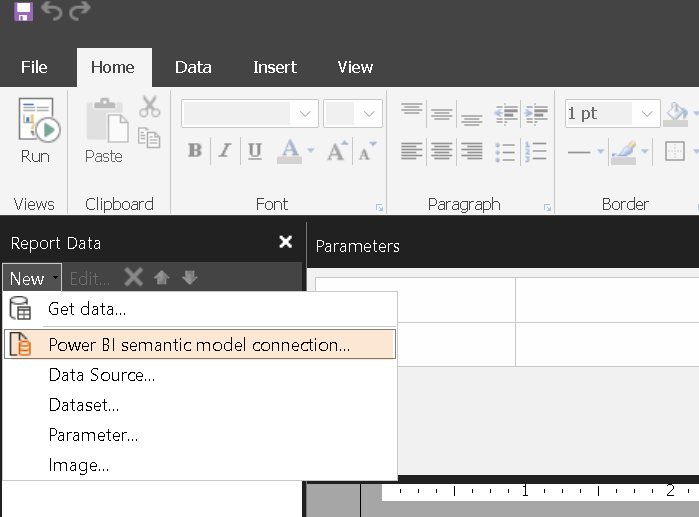Switch to the Insert ribbon tab
Image resolution: width=699 pixels, height=517 pixels.
click(x=274, y=67)
